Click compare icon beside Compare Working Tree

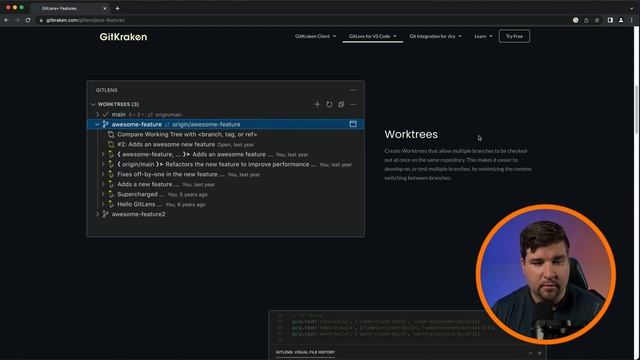111,134
